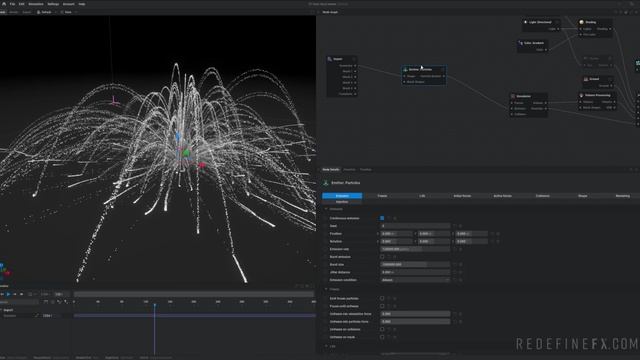
Task: Select the Ground node icon
Action: [586, 79]
